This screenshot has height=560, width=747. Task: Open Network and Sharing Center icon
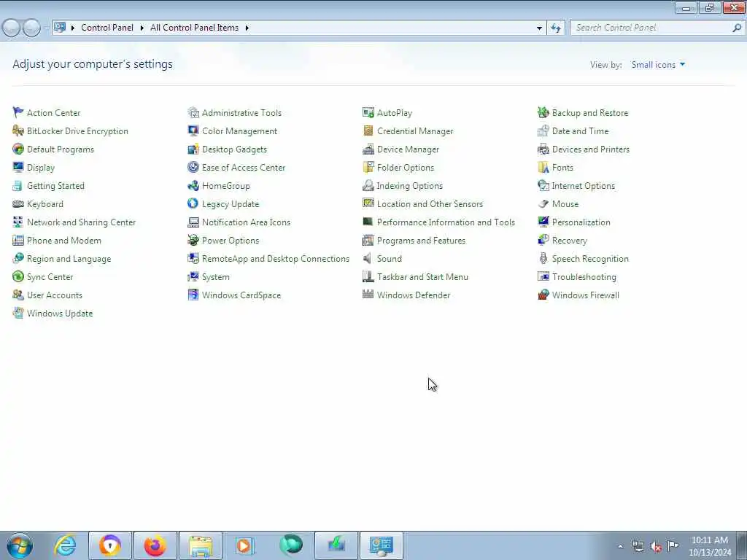click(18, 222)
